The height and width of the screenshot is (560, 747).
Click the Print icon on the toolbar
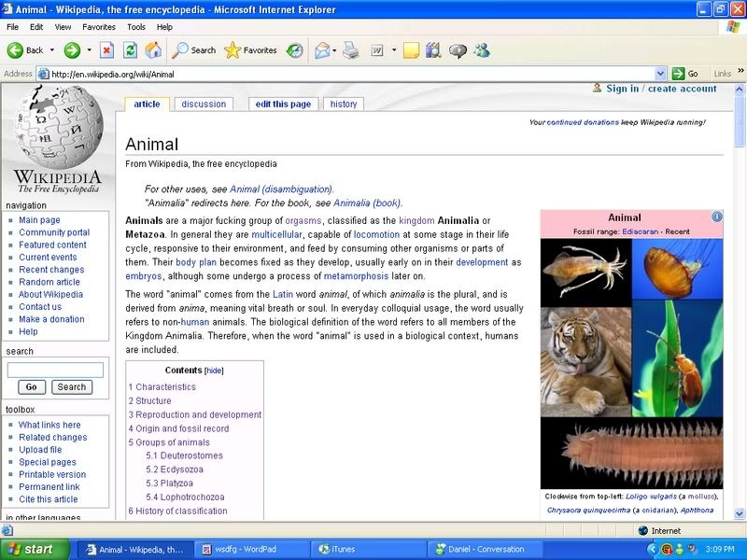348,51
